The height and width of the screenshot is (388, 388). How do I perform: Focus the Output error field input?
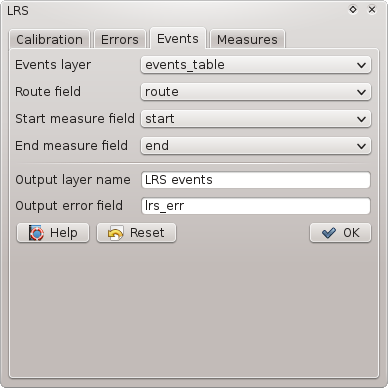(x=256, y=206)
